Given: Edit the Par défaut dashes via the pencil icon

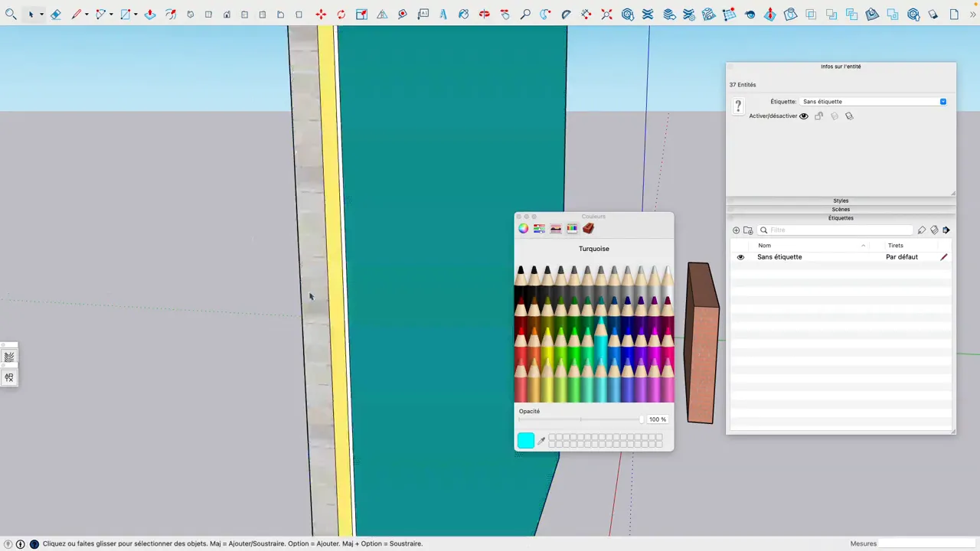Looking at the screenshot, I should click(x=944, y=256).
